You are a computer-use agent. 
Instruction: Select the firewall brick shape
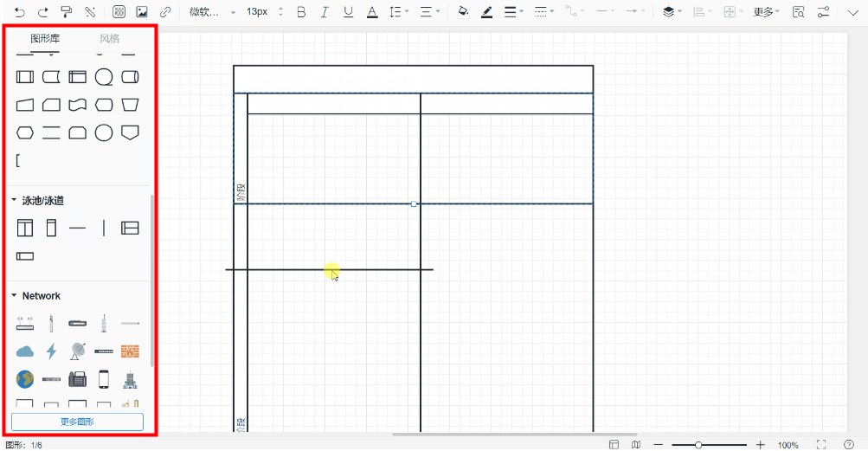click(x=130, y=351)
